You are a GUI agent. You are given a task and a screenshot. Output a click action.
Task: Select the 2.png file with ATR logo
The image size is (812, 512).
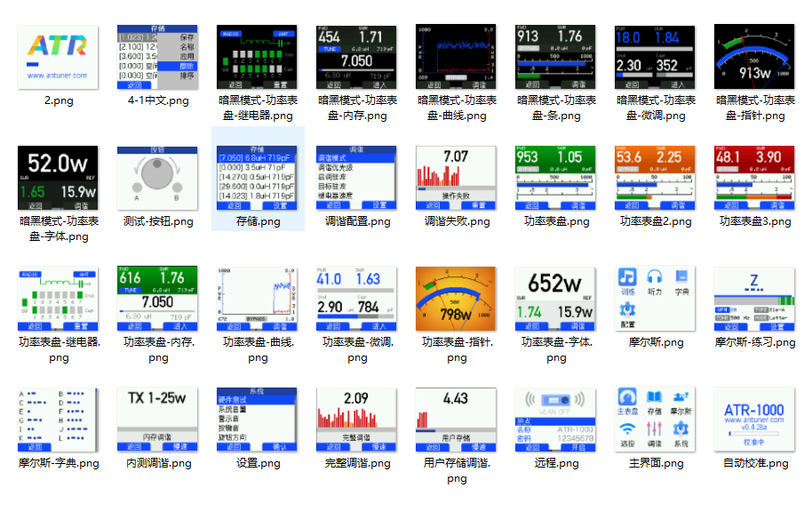pos(58,57)
